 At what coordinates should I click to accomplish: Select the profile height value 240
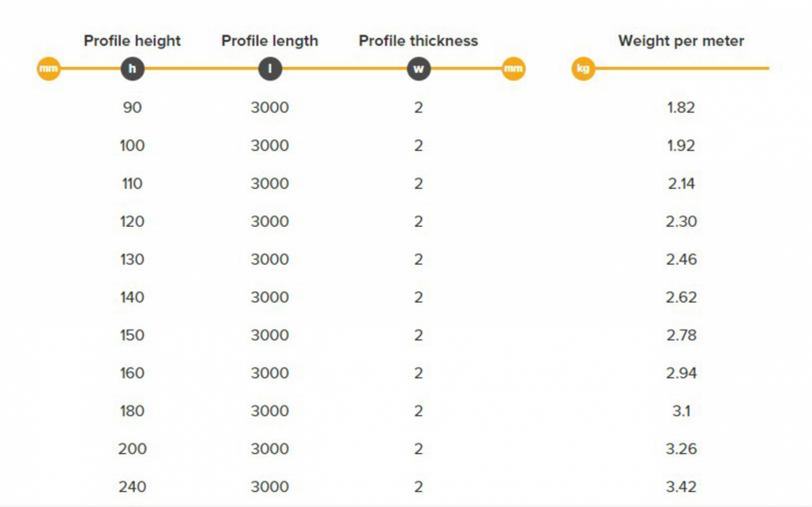(x=132, y=487)
